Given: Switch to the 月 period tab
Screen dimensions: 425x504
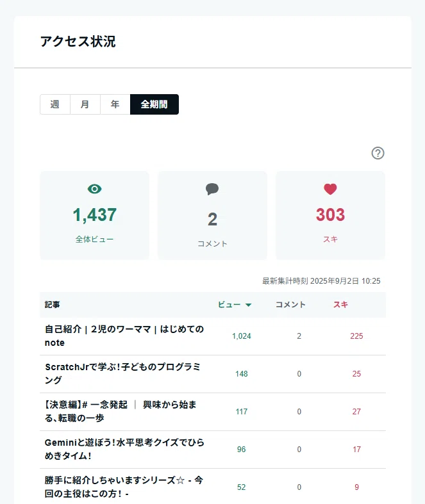Looking at the screenshot, I should click(85, 104).
